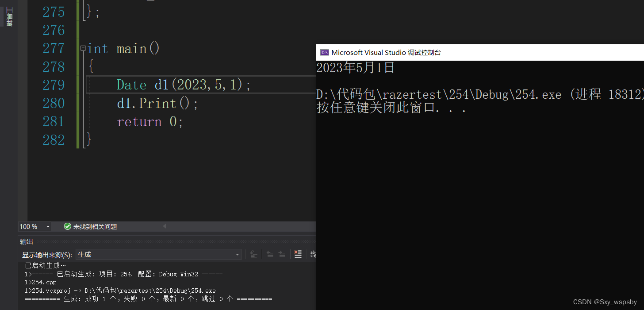
Task: Clear all output messages in Output window
Action: click(x=297, y=254)
